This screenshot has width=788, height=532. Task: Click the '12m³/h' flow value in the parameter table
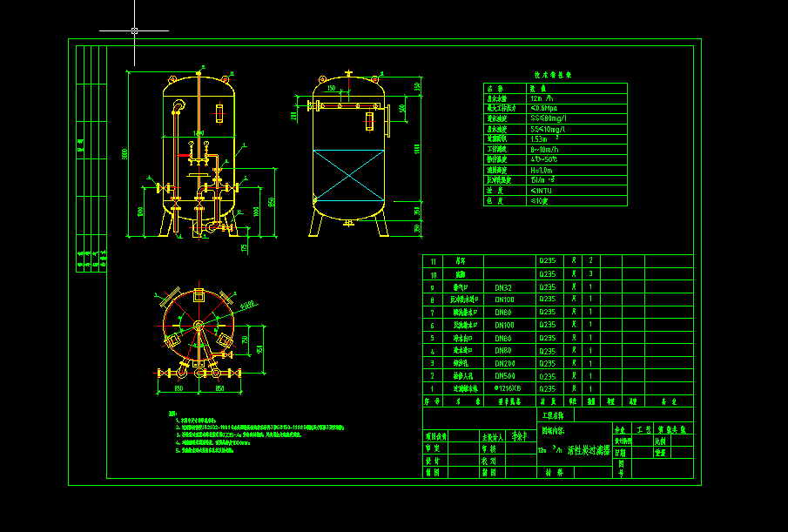pos(542,99)
